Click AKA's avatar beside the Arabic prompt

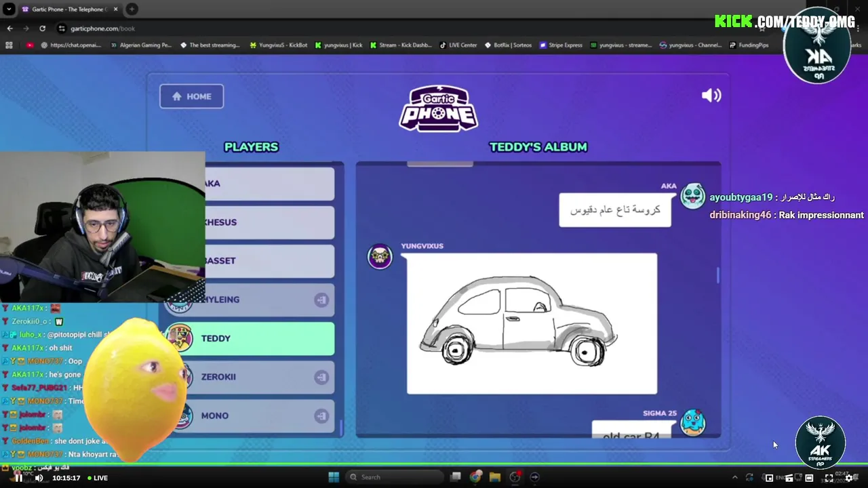click(692, 196)
